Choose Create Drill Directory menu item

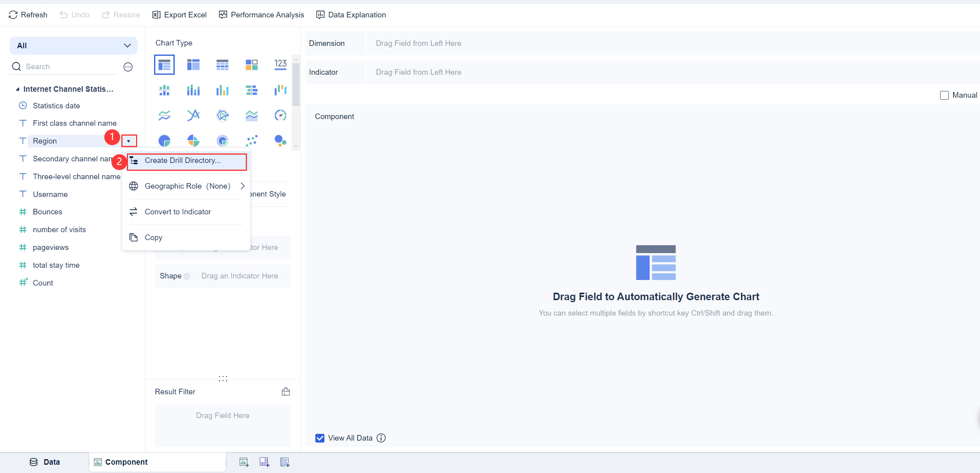click(183, 161)
